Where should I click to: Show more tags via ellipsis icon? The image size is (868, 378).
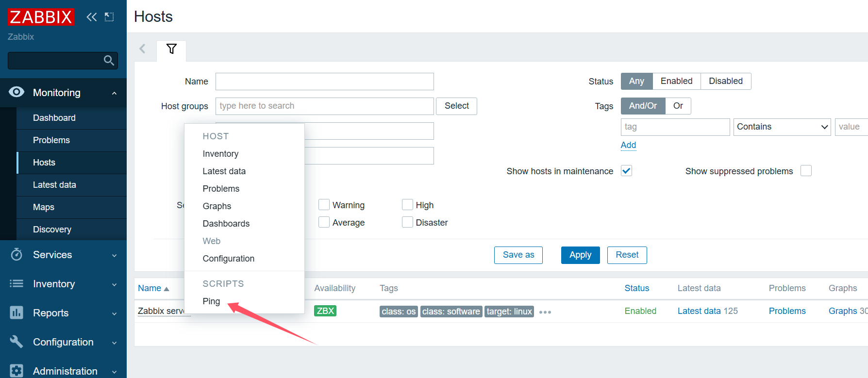point(545,312)
